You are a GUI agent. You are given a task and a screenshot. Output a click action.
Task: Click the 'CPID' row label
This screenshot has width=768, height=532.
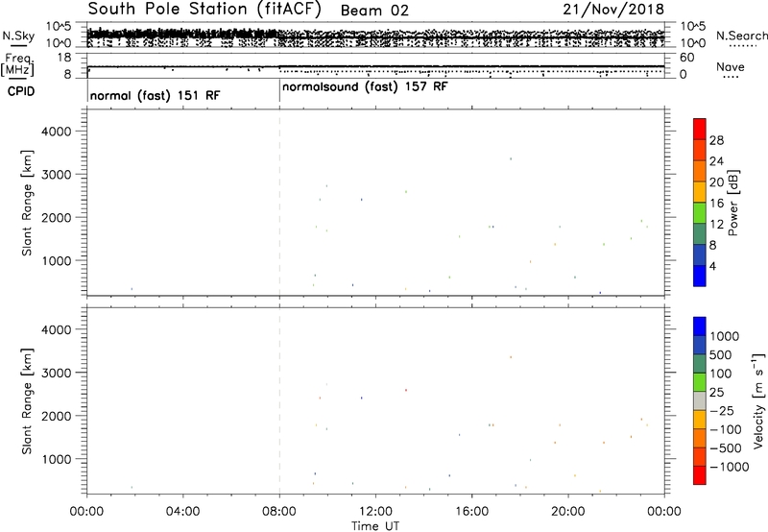click(20, 91)
